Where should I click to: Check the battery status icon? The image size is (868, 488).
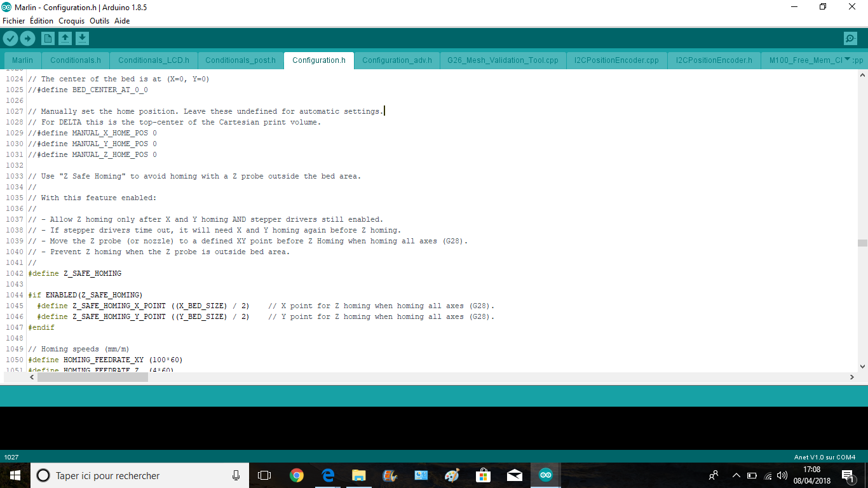[x=752, y=475]
